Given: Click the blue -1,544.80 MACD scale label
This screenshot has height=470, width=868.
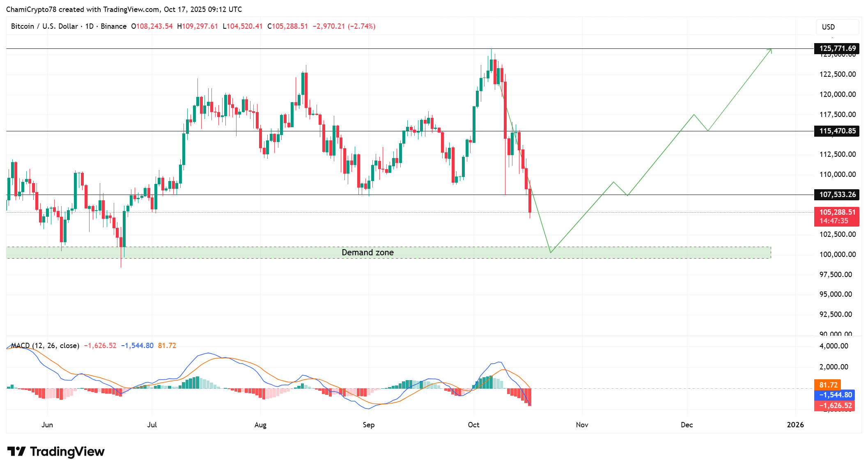Looking at the screenshot, I should [x=835, y=395].
